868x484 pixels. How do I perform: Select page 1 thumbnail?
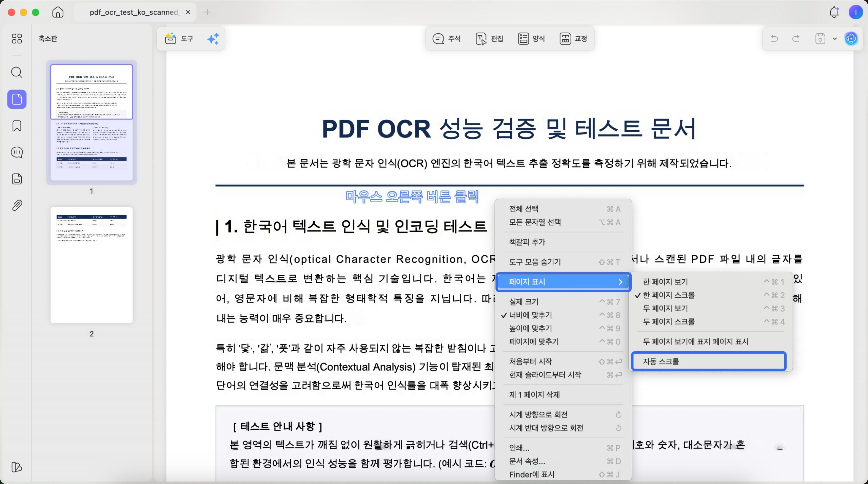tap(92, 123)
